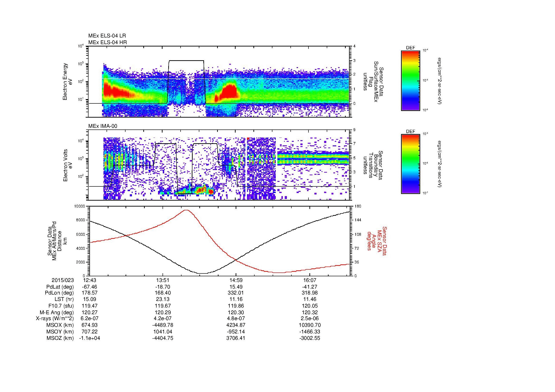Click M-E Ang value '120.32'
This screenshot has height=392, width=555.
(x=310, y=312)
